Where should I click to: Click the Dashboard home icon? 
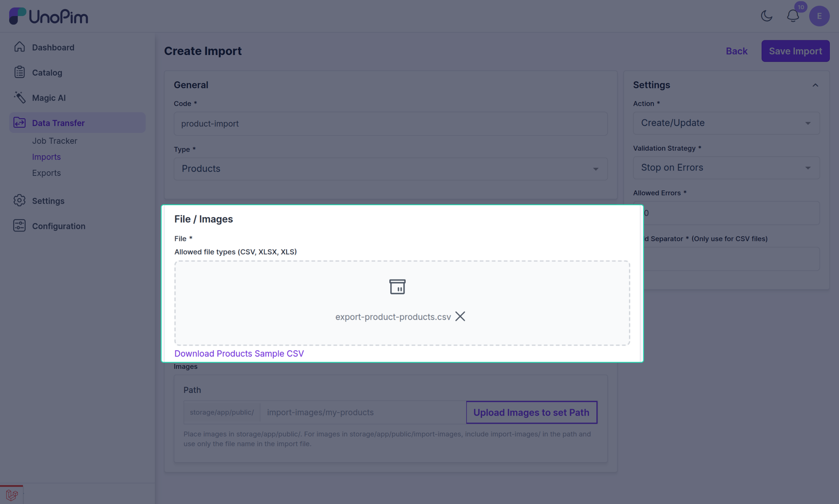19,47
